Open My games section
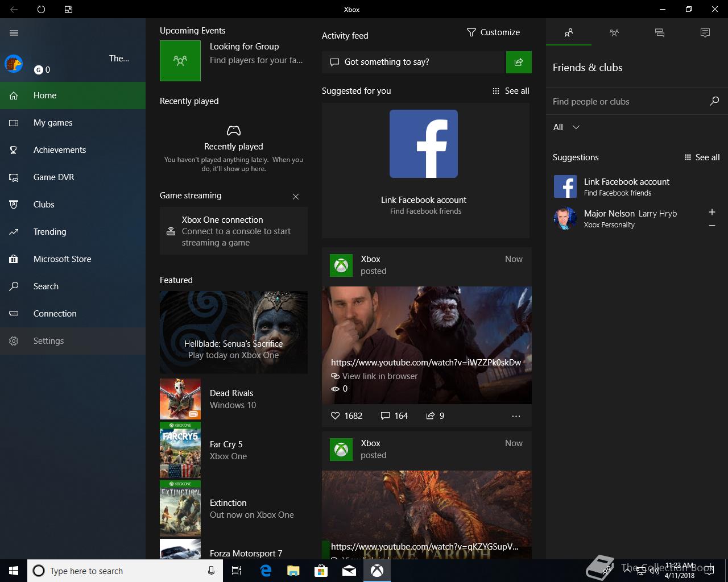The height and width of the screenshot is (582, 728). pos(73,123)
